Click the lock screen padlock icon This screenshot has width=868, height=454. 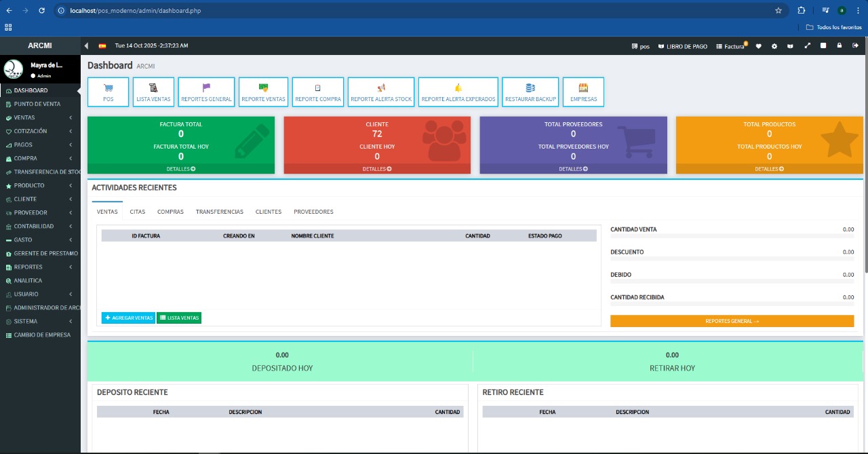pos(840,46)
